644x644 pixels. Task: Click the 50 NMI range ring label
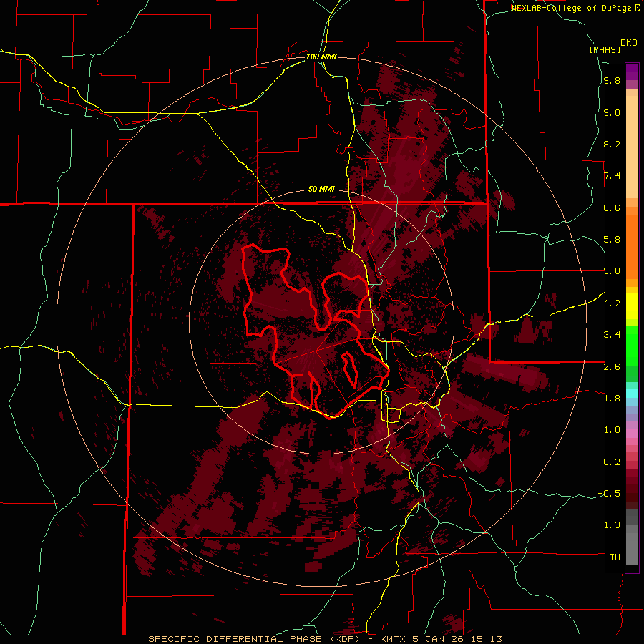click(321, 190)
